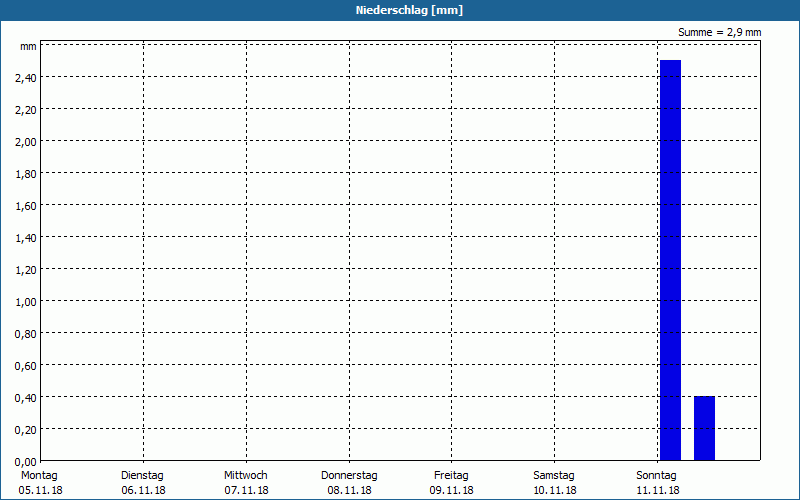Click the y-axis value '0,00'
Image resolution: width=800 pixels, height=500 pixels.
(26, 462)
